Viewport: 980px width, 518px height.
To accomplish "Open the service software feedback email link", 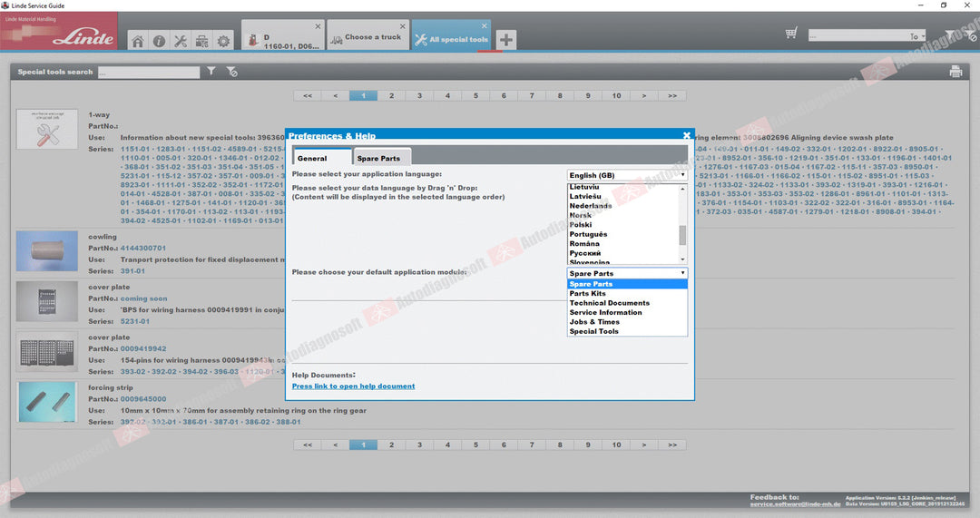I will (795, 503).
